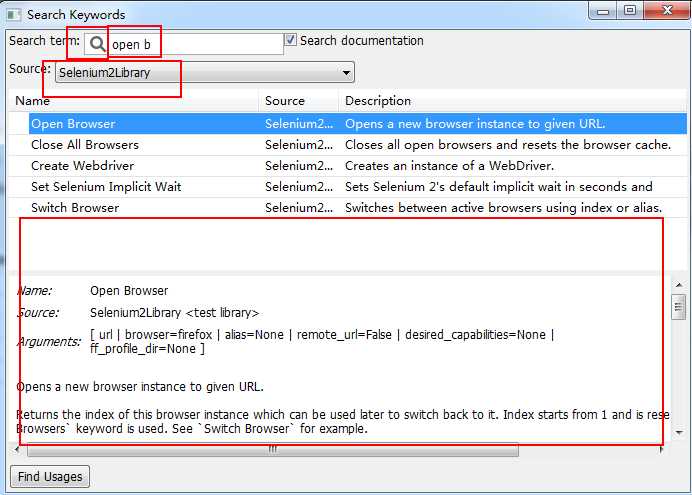Screen dimensions: 692x495
Task: Sort results by the Source column header
Action: [299, 101]
